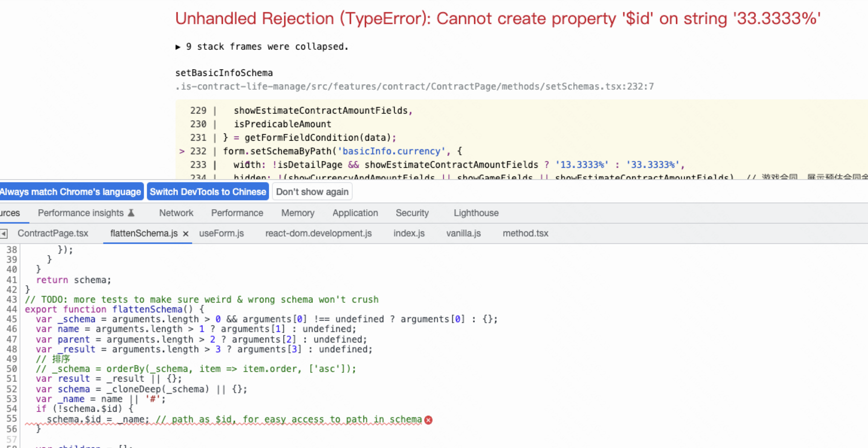Click line number 55 to set a breakpoint
The height and width of the screenshot is (448, 868).
coord(12,419)
